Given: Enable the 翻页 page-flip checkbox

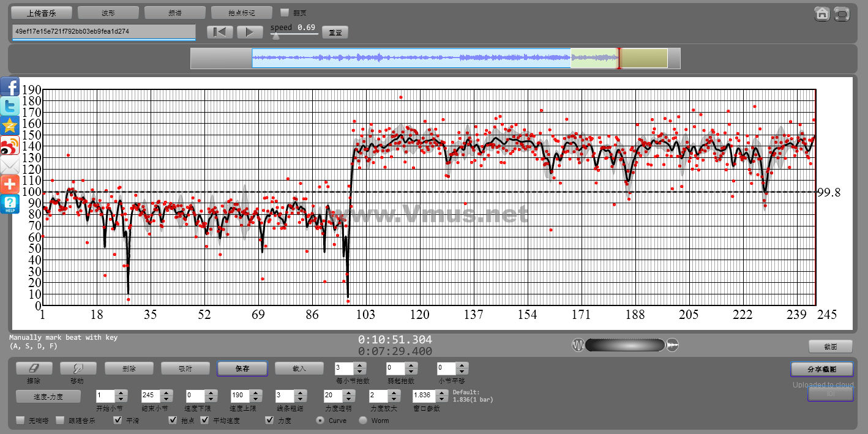Looking at the screenshot, I should pos(285,12).
